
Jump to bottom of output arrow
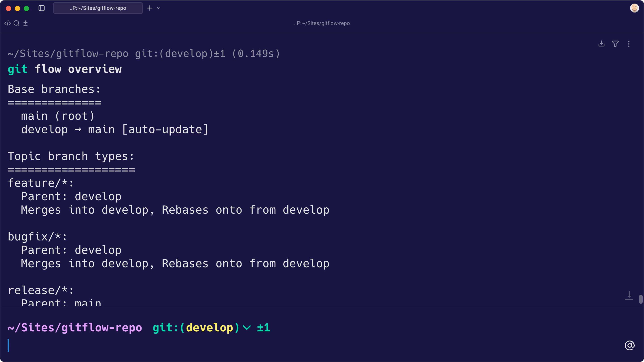(629, 295)
